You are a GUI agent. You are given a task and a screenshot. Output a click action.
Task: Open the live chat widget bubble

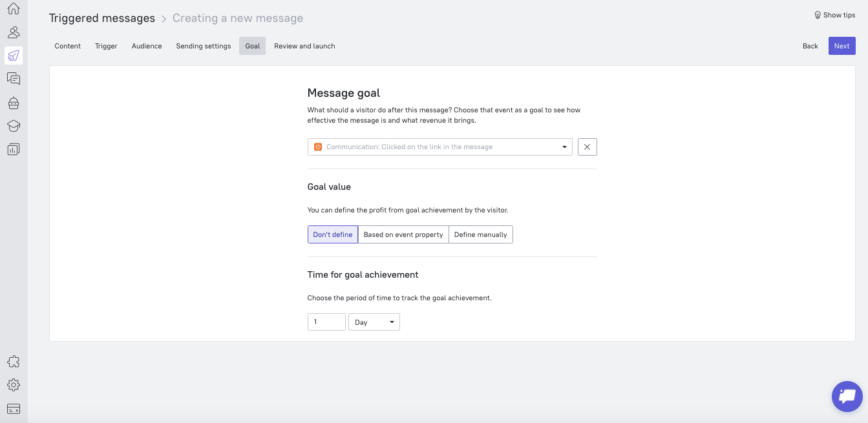tap(847, 395)
